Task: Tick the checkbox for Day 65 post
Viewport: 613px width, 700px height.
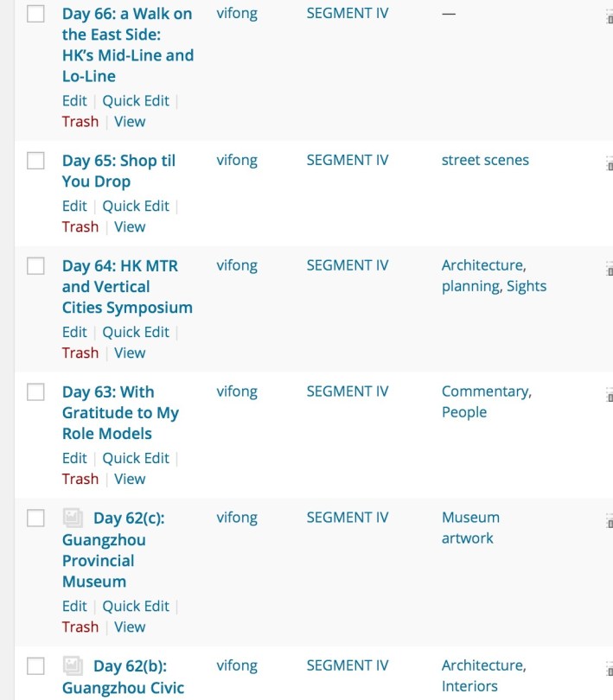Action: pos(35,161)
